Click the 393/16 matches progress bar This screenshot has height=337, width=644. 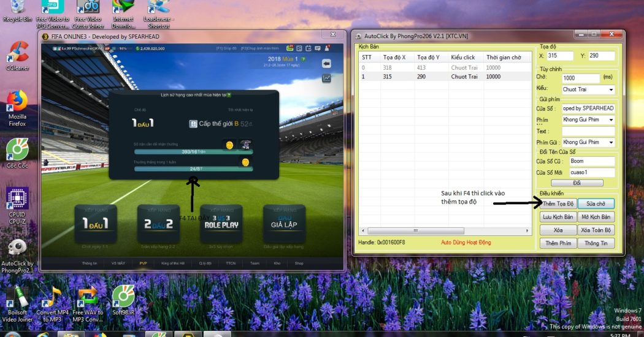pyautogui.click(x=193, y=151)
